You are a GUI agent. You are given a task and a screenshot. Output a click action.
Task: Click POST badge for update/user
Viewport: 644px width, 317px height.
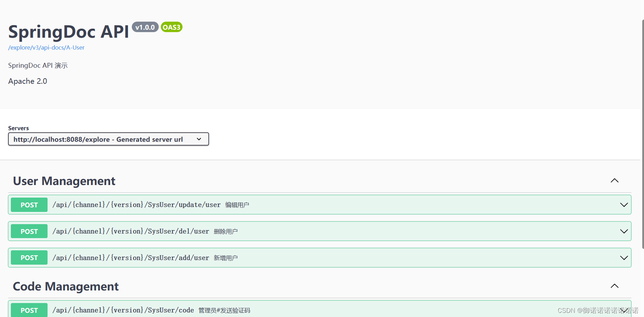pos(29,205)
